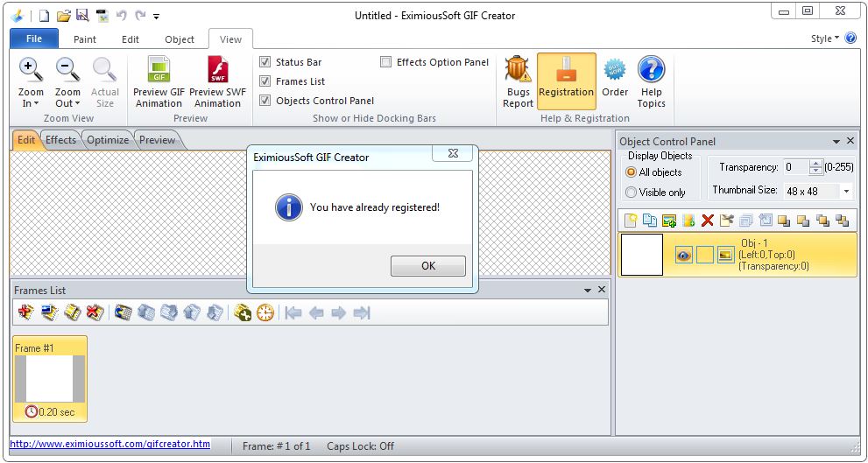Click the red X delete object icon
The image size is (868, 463).
[707, 221]
